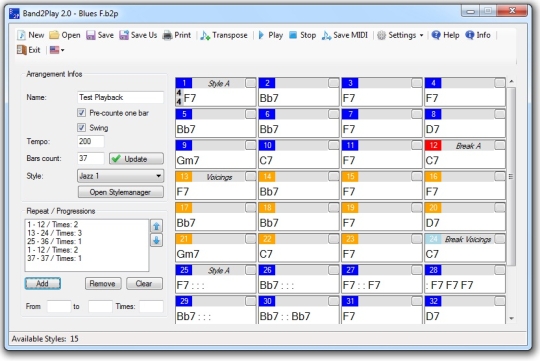Image resolution: width=540 pixels, height=361 pixels.
Task: Click the blue bar number 1 label
Action: [184, 83]
